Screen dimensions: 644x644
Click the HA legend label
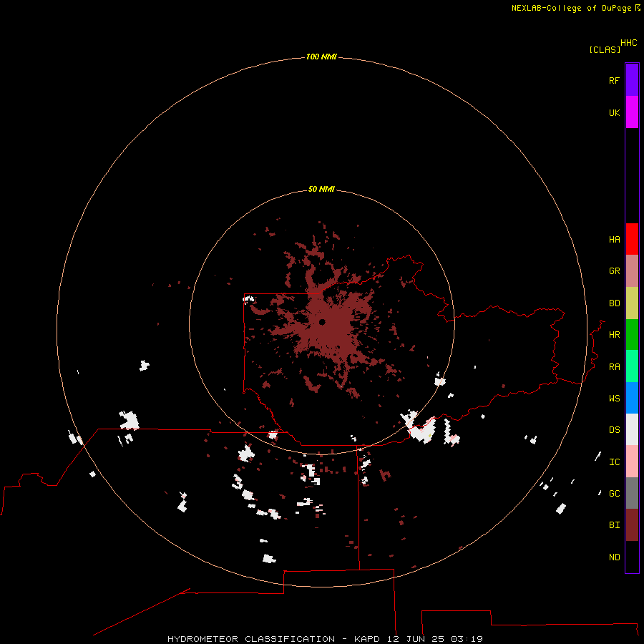[614, 240]
